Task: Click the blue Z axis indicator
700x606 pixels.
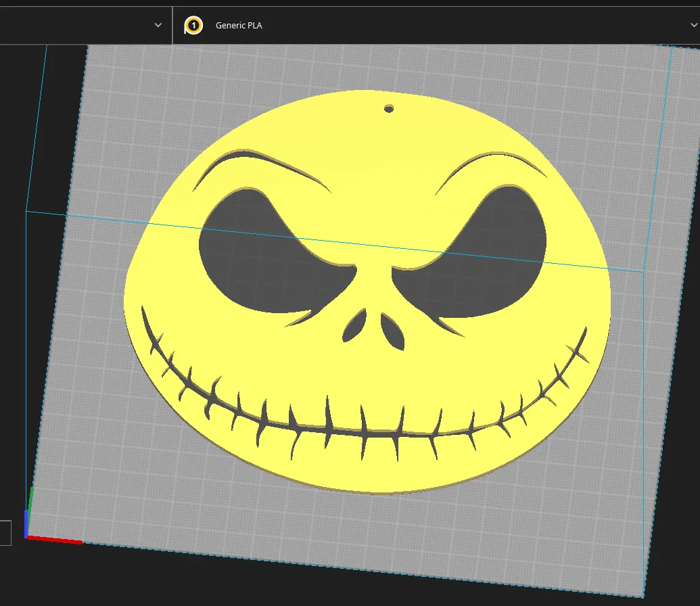Action: point(26,524)
